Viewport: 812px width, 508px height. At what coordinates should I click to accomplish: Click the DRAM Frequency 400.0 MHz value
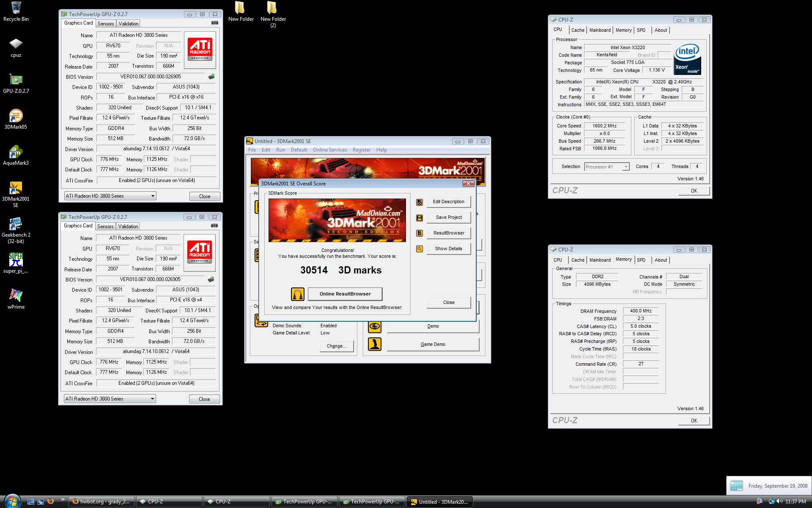[x=641, y=311]
